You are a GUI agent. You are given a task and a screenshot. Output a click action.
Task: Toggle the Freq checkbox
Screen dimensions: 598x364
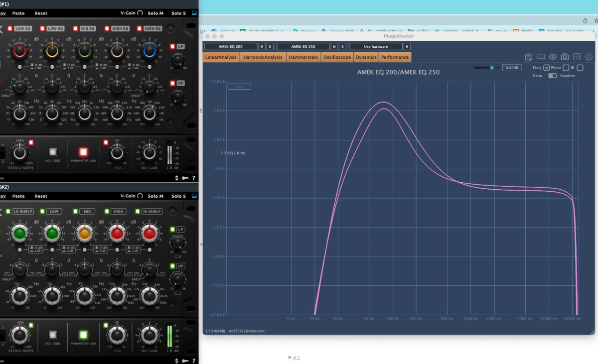coord(547,68)
